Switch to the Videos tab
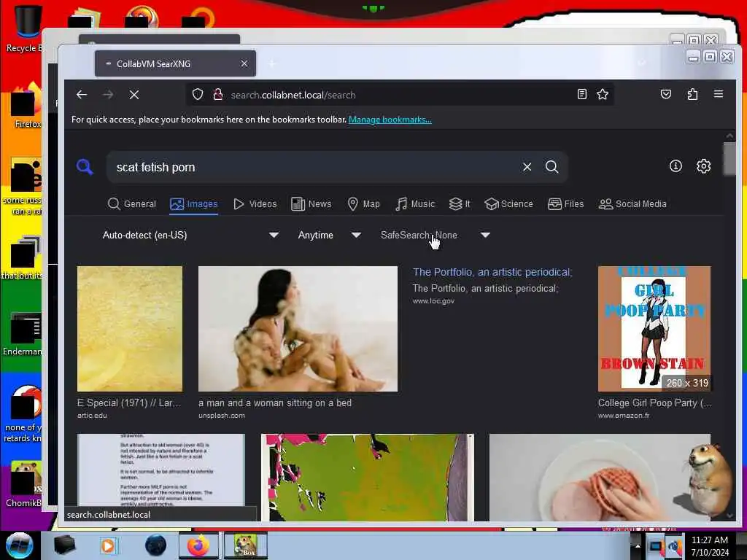 (x=255, y=204)
